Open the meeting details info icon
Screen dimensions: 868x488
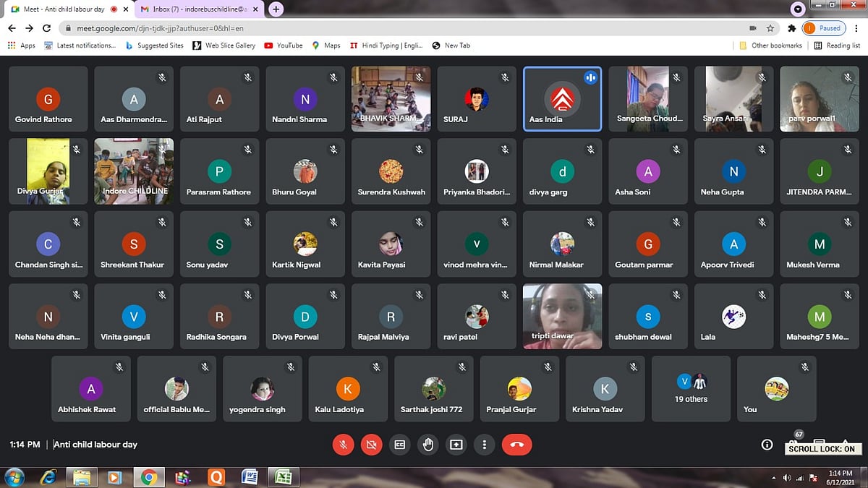(x=767, y=445)
